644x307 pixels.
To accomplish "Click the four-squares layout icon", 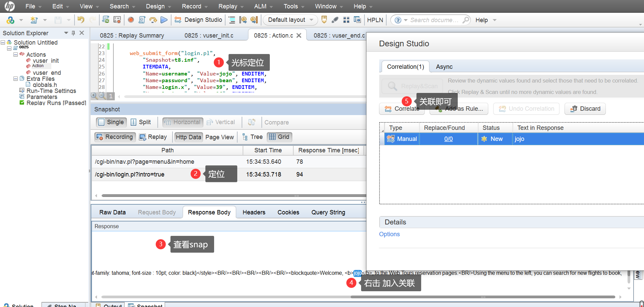I will (346, 20).
